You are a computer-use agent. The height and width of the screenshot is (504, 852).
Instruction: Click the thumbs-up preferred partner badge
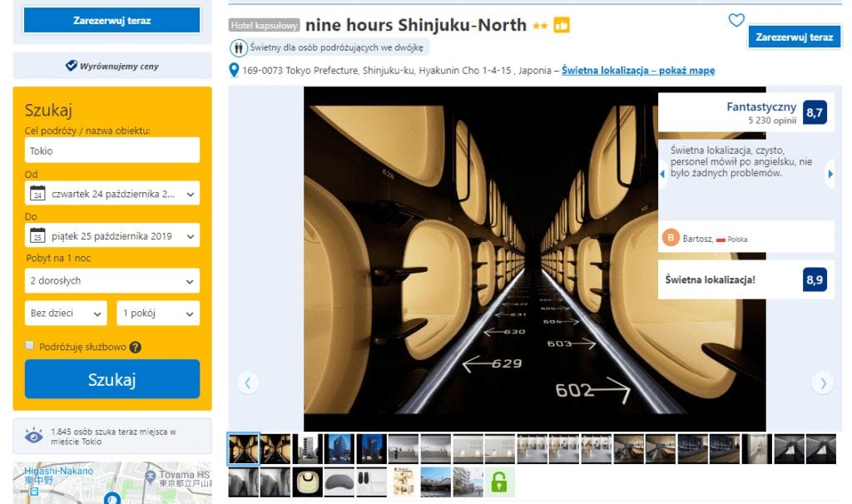562,25
